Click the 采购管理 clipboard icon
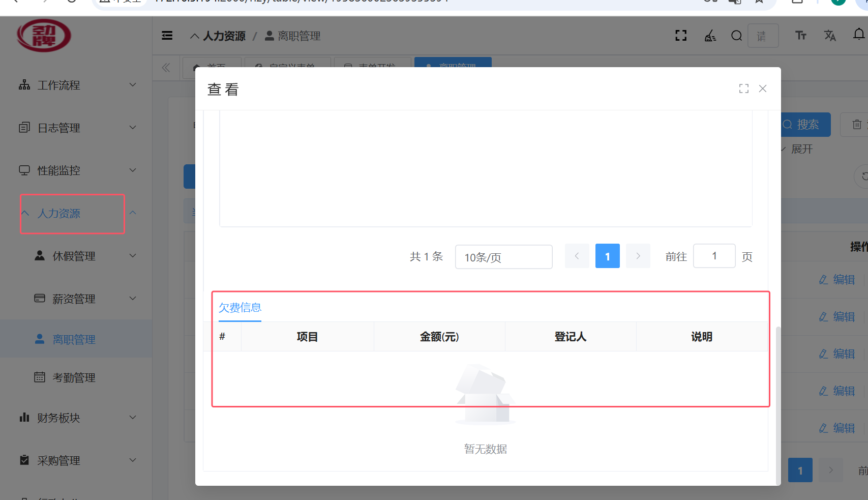Viewport: 868px width, 500px height. 24,460
